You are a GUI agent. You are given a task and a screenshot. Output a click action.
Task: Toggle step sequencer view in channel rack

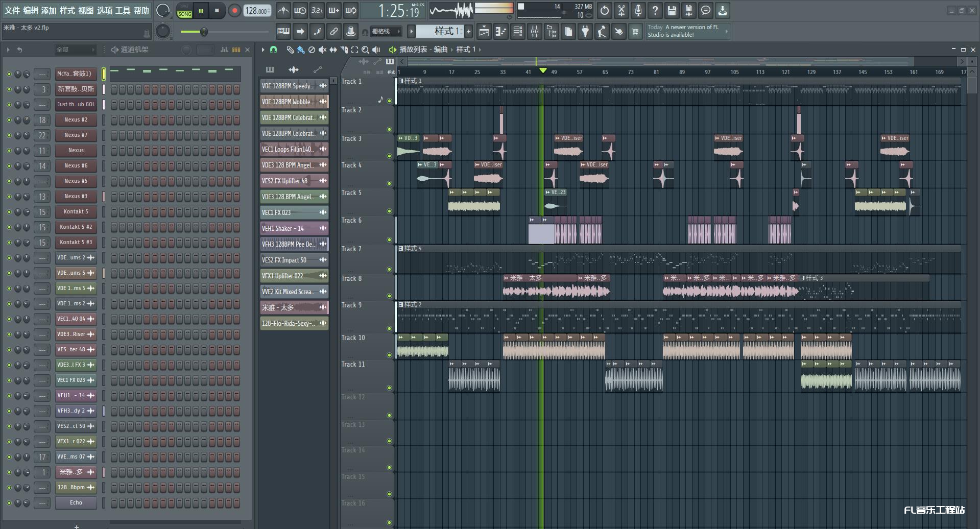[236, 50]
